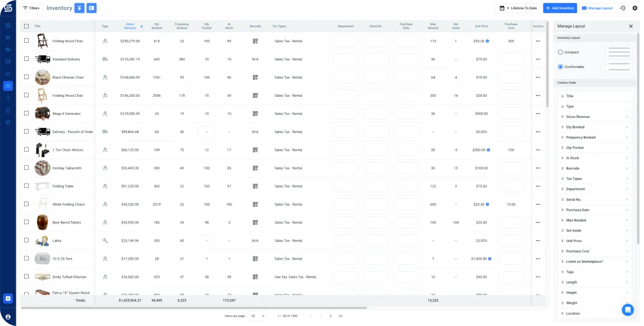Click the upload inventory arrow icon
The width and height of the screenshot is (644, 326).
(80, 8)
